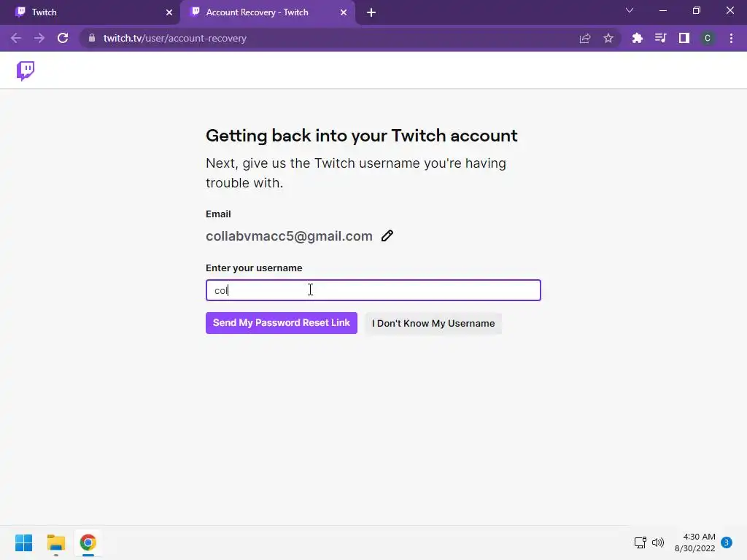
Task: Click the Getting back into your Twitch account heading
Action: tap(362, 136)
